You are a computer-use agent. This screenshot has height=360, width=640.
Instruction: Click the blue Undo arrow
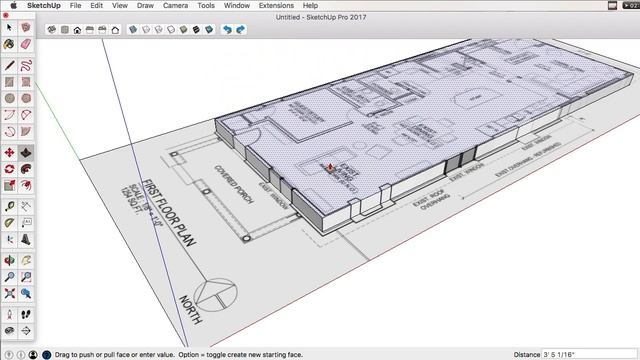pyautogui.click(x=227, y=29)
